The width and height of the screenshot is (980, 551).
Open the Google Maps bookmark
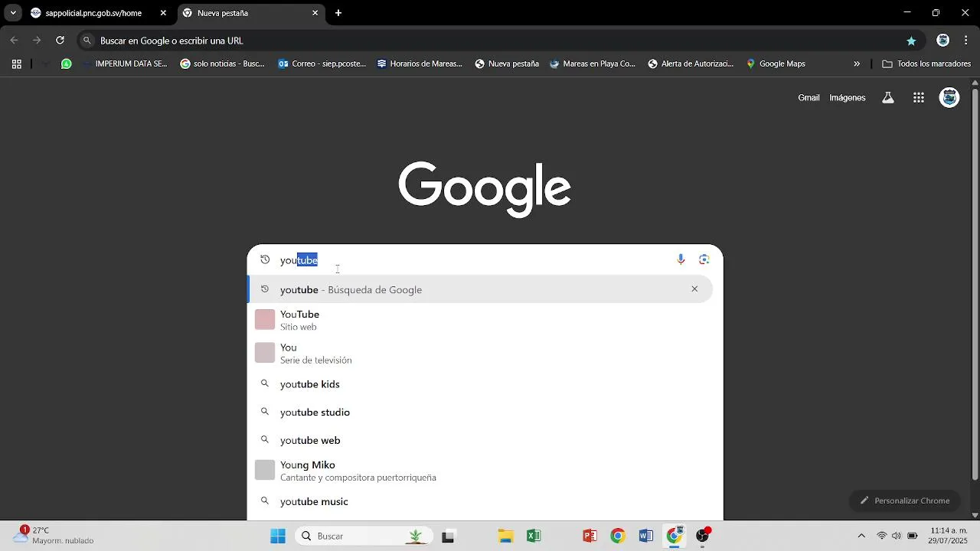[x=776, y=64]
